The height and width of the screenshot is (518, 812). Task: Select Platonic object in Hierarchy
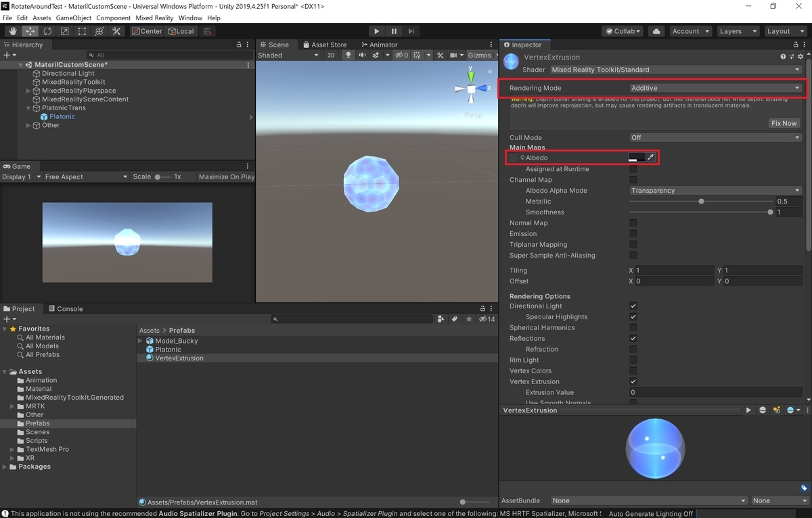coord(62,116)
